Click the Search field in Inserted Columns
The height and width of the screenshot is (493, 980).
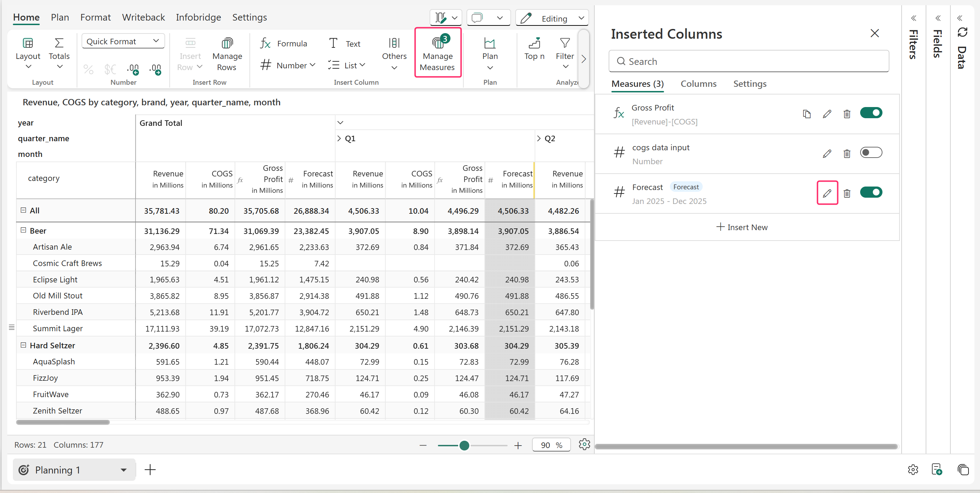click(x=748, y=61)
